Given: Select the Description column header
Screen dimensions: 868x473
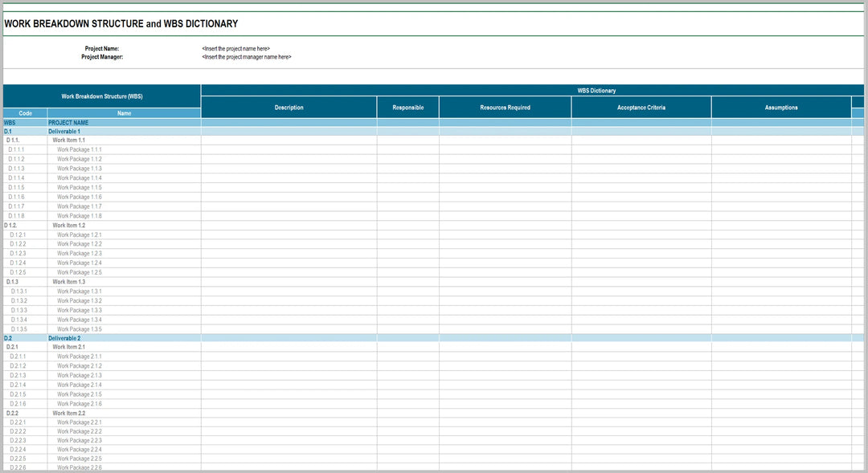Looking at the screenshot, I should [289, 108].
